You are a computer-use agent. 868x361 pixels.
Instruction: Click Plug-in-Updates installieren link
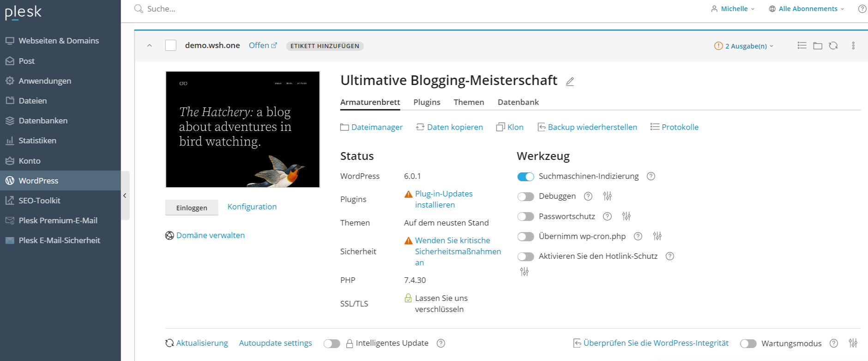coord(444,199)
